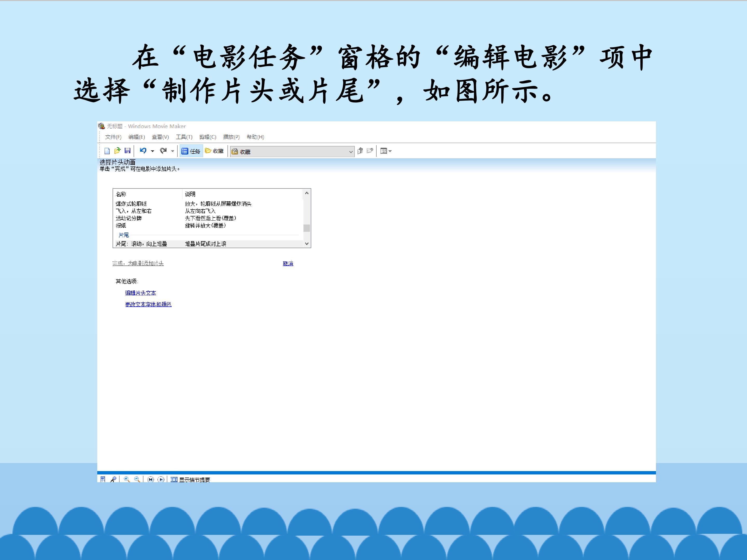Click the animation list scroll down arrow
Screen dimensions: 747x560
click(307, 244)
